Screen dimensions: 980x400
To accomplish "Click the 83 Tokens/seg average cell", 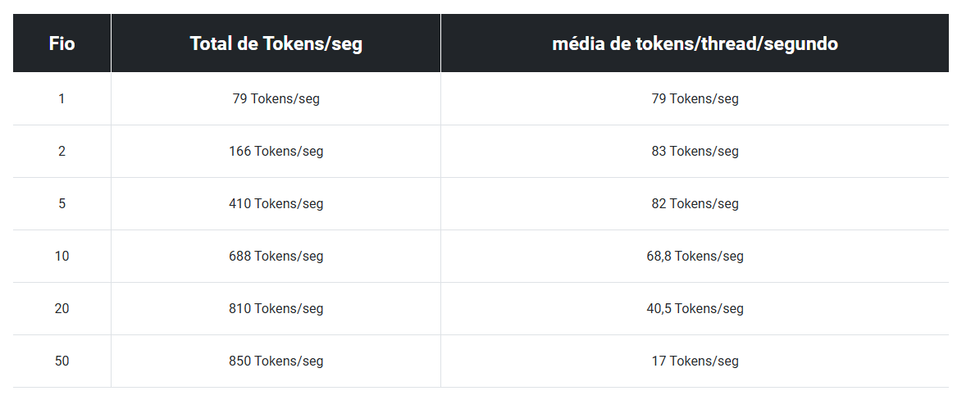I will point(695,152).
